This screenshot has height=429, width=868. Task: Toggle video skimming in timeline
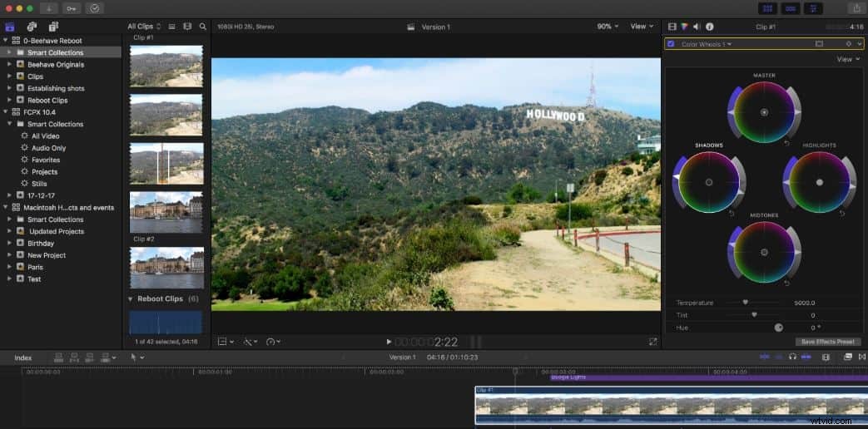[x=765, y=357]
